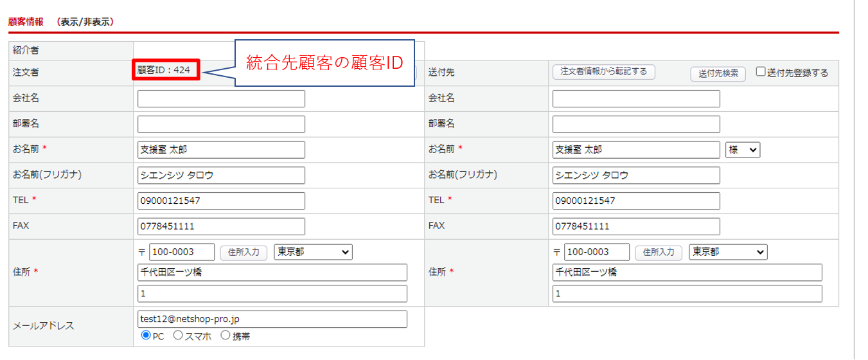Click the shipping 部署名 input field
Screen dimensions: 868x360
pos(636,124)
